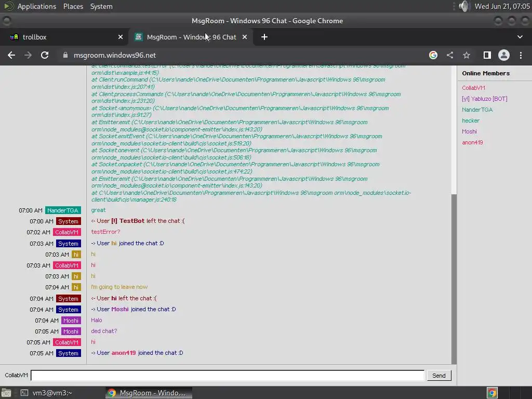This screenshot has width=532, height=399.
Task: Click the window menu button left of the title
Action: tap(6, 21)
